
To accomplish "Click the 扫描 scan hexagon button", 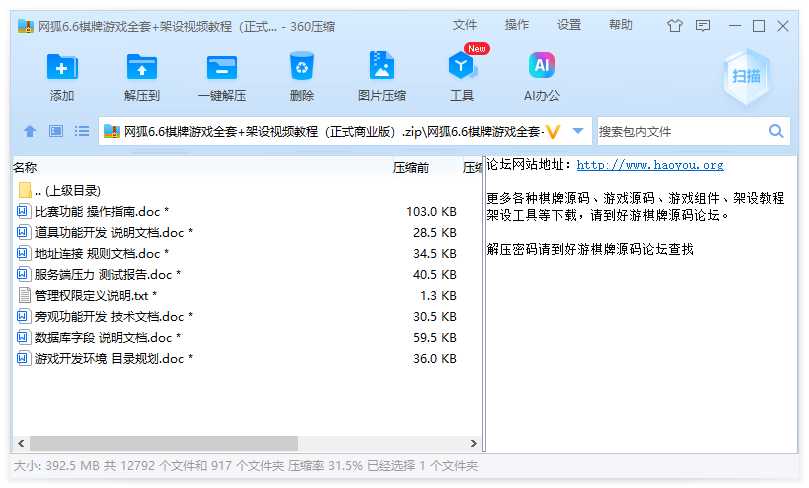I will pos(746,76).
